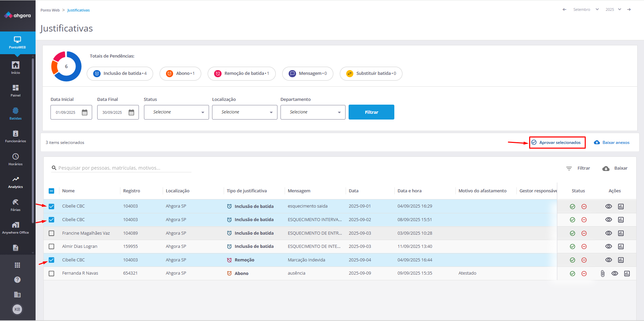
Task: Go to Férias in the sidebar
Action: click(16, 205)
